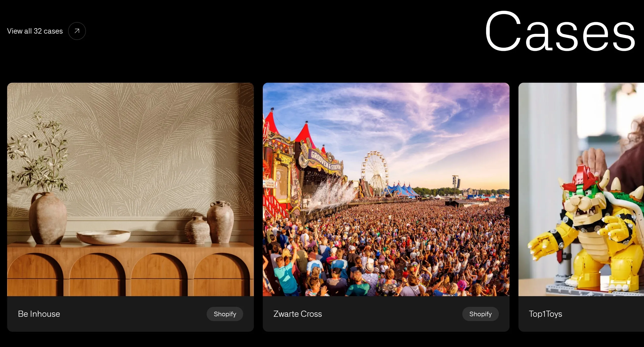This screenshot has height=347, width=644.
Task: Open the Top1Toys case title
Action: point(545,314)
